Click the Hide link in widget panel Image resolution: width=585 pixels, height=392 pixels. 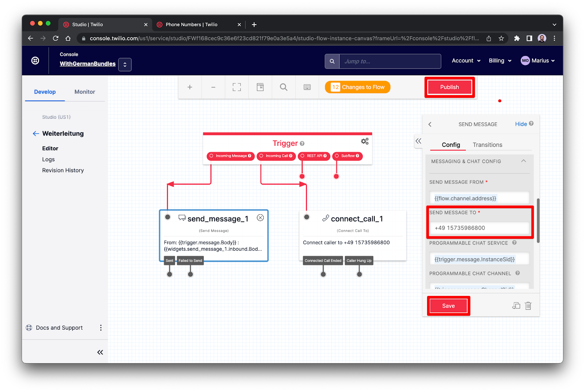521,124
